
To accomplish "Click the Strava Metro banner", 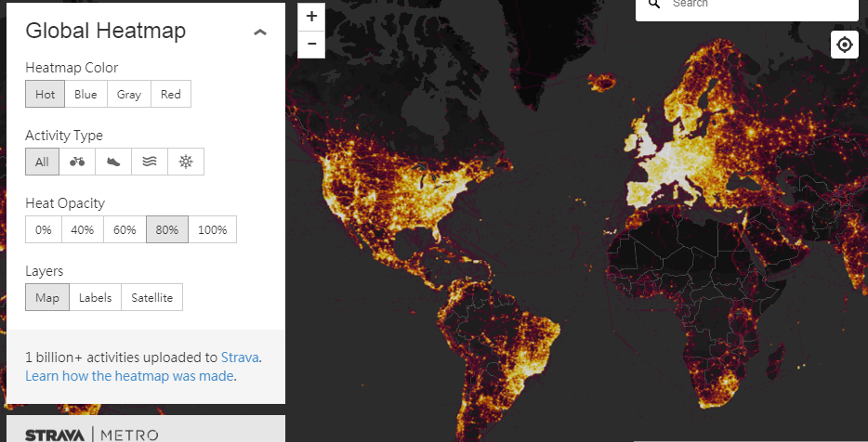I will (x=146, y=429).
